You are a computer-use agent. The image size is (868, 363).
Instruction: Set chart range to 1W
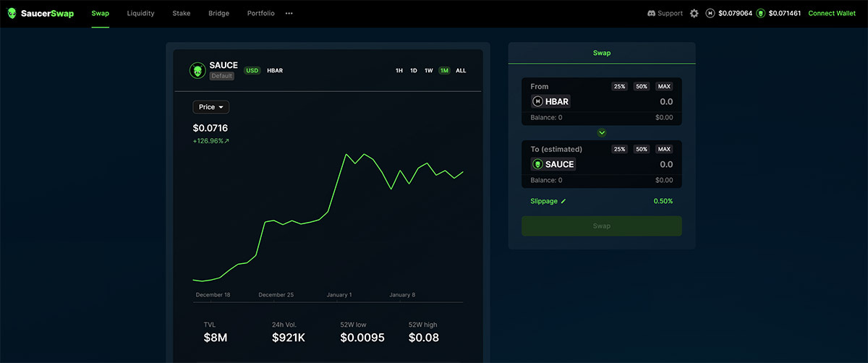pyautogui.click(x=429, y=71)
